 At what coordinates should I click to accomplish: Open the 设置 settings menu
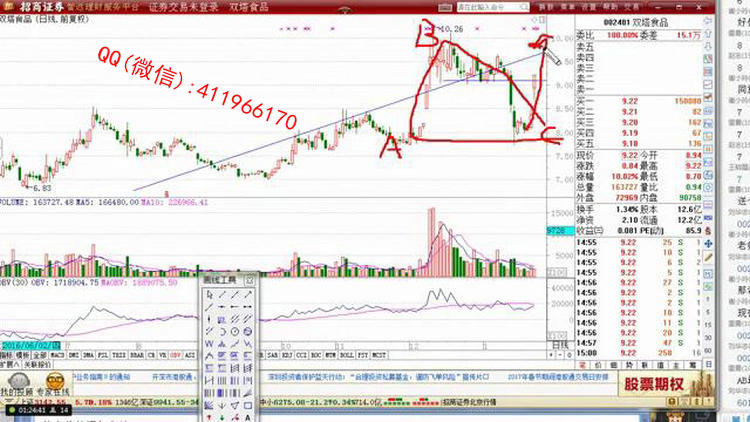(x=588, y=7)
